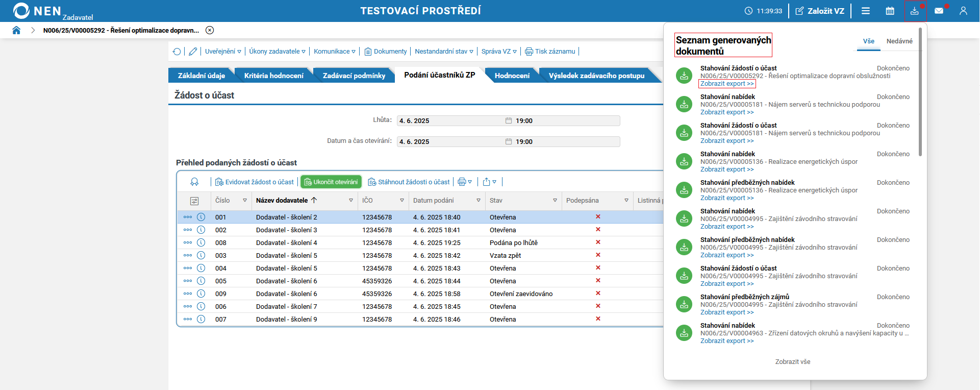Click Zobrazit vše at the panel bottom
980x390 pixels.
click(792, 362)
